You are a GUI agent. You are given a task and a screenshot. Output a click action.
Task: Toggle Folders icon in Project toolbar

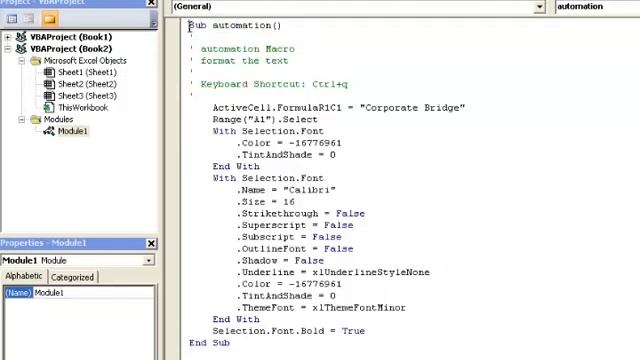pyautogui.click(x=49, y=19)
